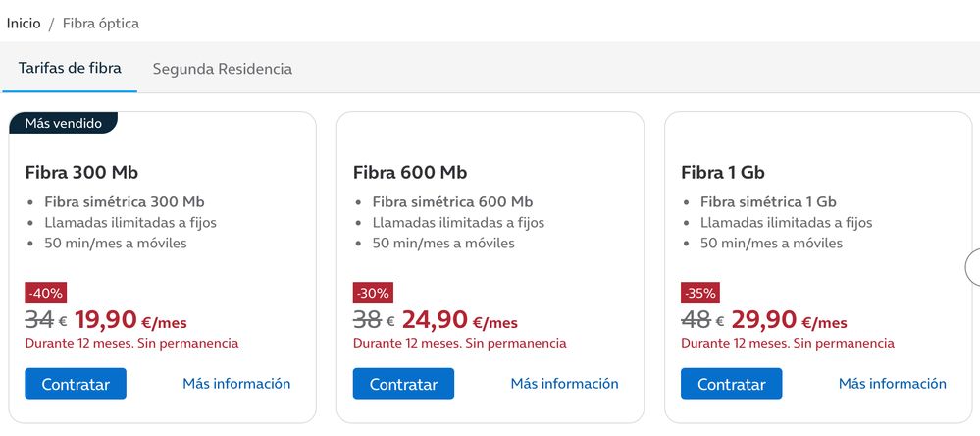
Task: Open Más información for Fibra 300 Mb
Action: pyautogui.click(x=236, y=383)
